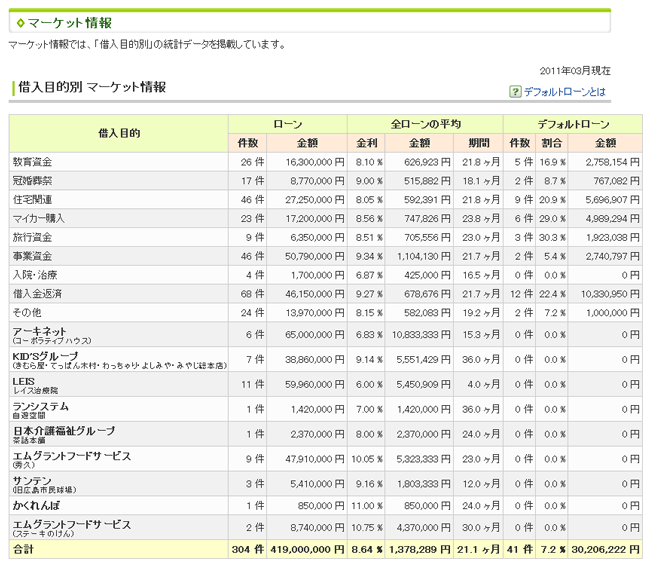Click the 4.0 ヶ月 period for LEIS
This screenshot has width=650, height=563.
point(483,384)
